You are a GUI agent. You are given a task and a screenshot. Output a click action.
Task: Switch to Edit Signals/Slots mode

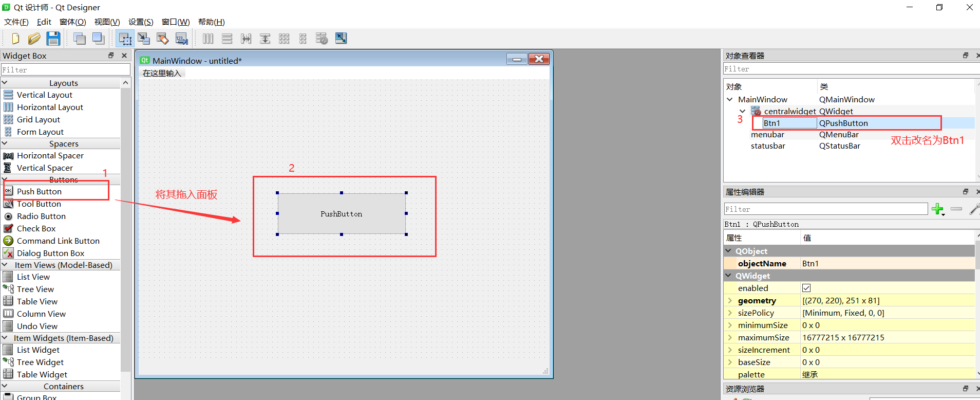point(144,39)
